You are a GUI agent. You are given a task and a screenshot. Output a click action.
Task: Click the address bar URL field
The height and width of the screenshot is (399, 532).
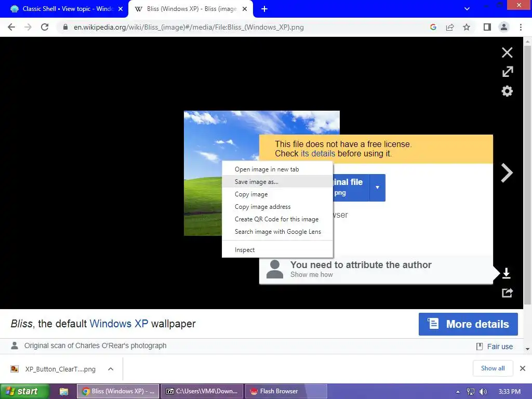189,27
